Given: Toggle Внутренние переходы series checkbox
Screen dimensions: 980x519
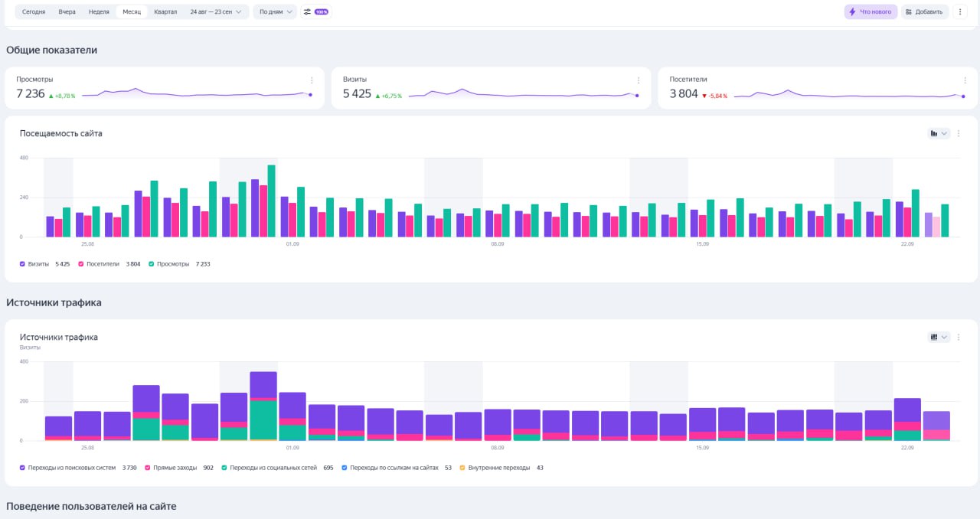Looking at the screenshot, I should pyautogui.click(x=462, y=467).
